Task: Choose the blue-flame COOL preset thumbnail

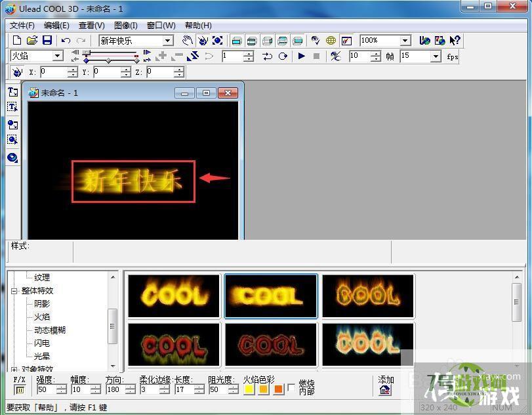Action: point(368,345)
